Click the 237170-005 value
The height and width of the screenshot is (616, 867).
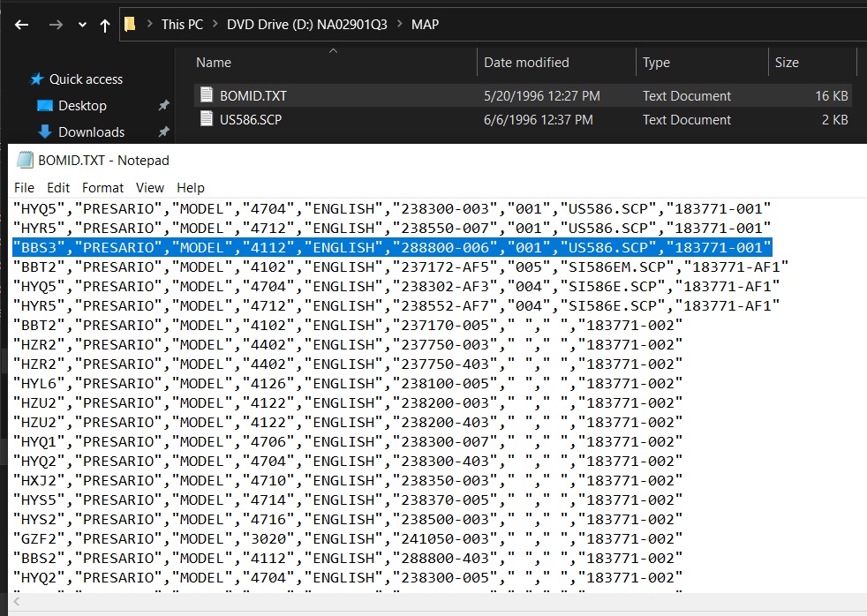(x=445, y=325)
